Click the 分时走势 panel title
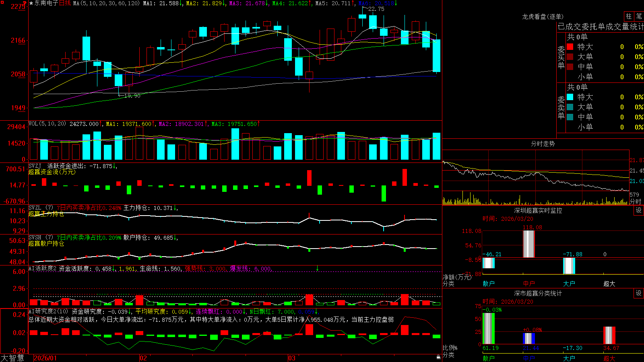Screen dimensions: 644x362 543,144
